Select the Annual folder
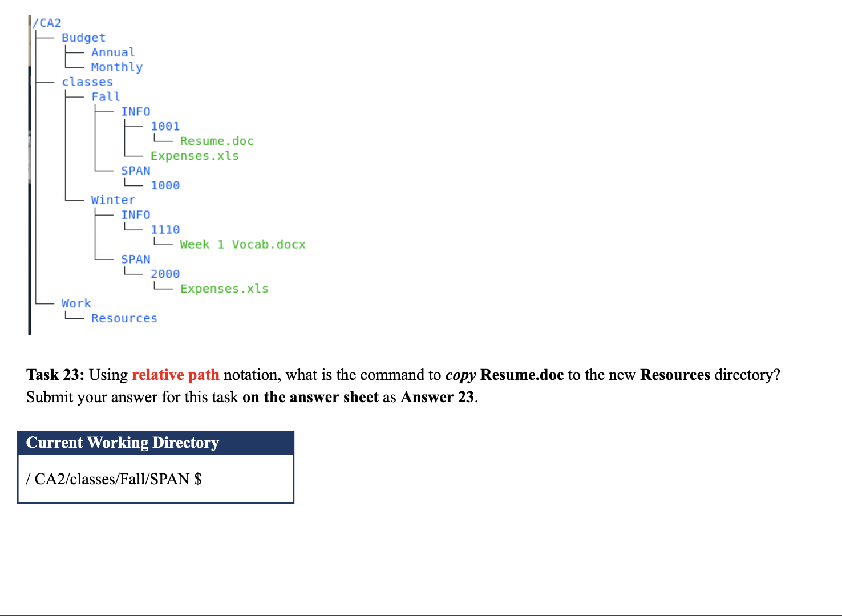The image size is (842, 616). (112, 52)
